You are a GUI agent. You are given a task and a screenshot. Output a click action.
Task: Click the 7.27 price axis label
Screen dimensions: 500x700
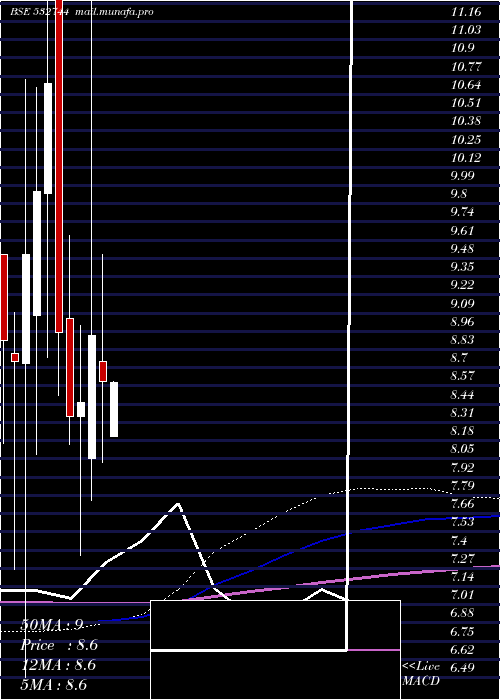click(x=463, y=559)
